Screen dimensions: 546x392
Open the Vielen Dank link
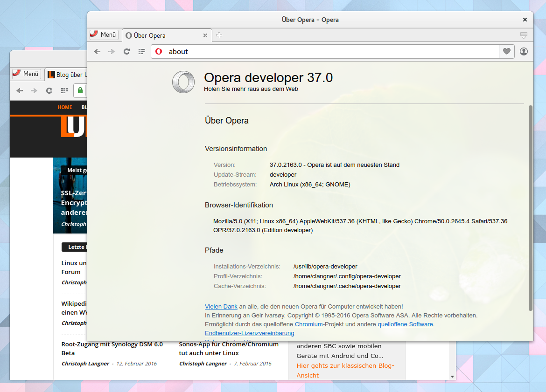tap(221, 306)
